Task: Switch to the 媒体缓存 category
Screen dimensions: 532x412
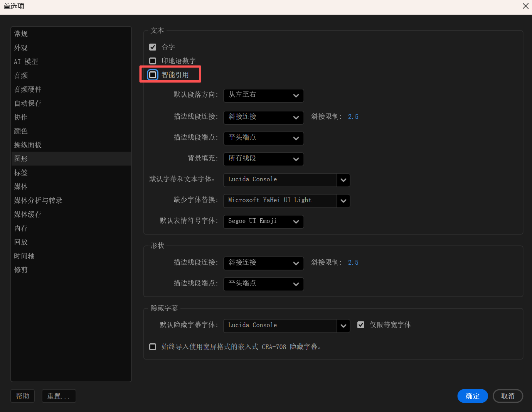Action: pyautogui.click(x=28, y=214)
